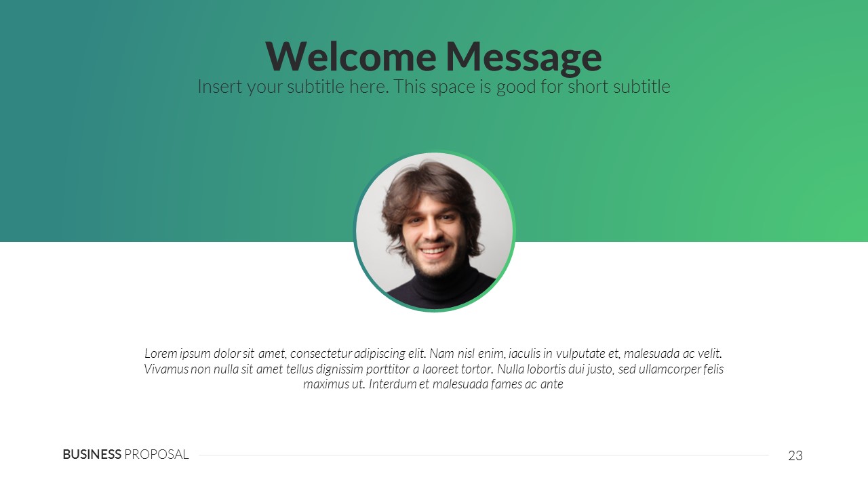Screen dimensions: 868x488
Task: Click the word "Welcome" in the title
Action: 349,56
